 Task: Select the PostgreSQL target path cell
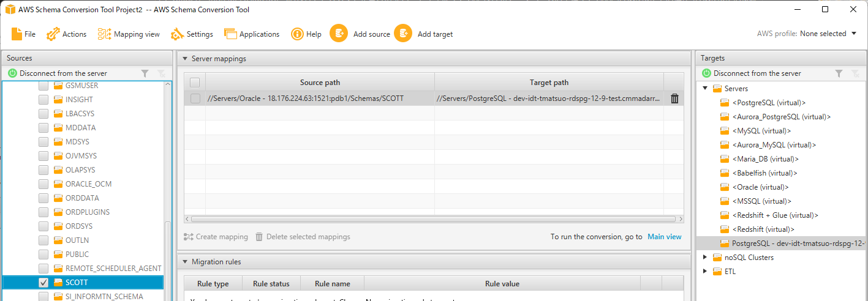click(549, 98)
